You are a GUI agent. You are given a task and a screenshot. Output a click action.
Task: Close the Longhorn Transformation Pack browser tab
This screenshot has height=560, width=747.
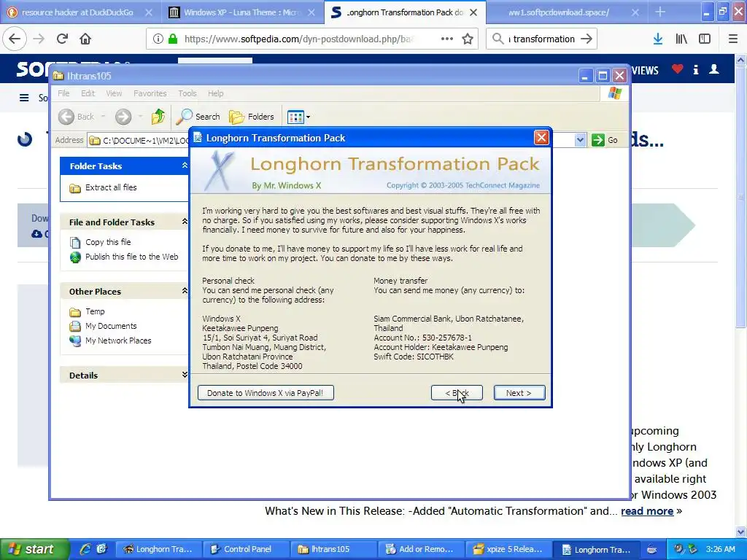point(473,12)
